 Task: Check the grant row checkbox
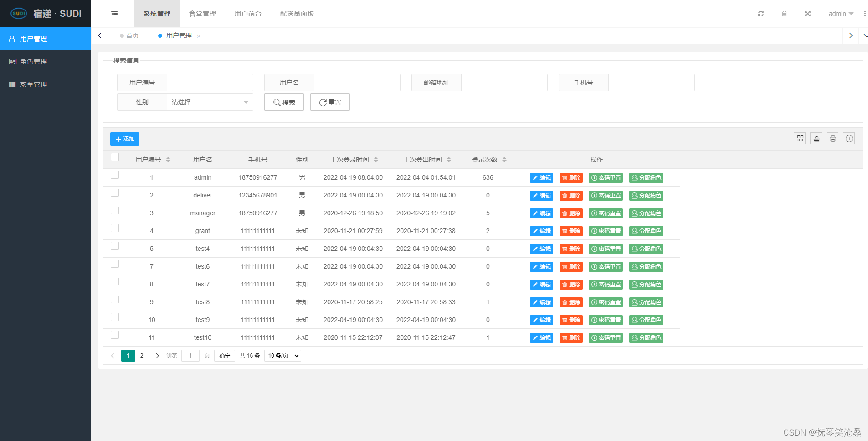115,228
